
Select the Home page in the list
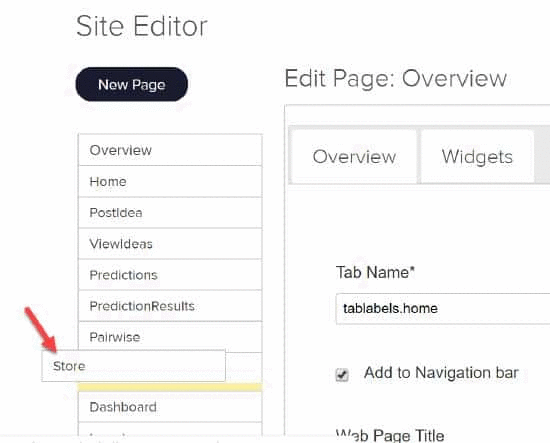tap(170, 181)
